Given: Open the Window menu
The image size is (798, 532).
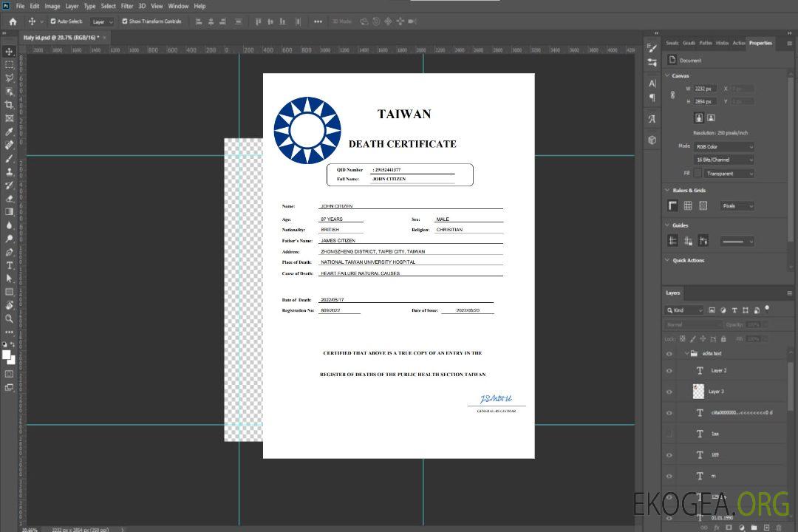Looking at the screenshot, I should pyautogui.click(x=179, y=6).
